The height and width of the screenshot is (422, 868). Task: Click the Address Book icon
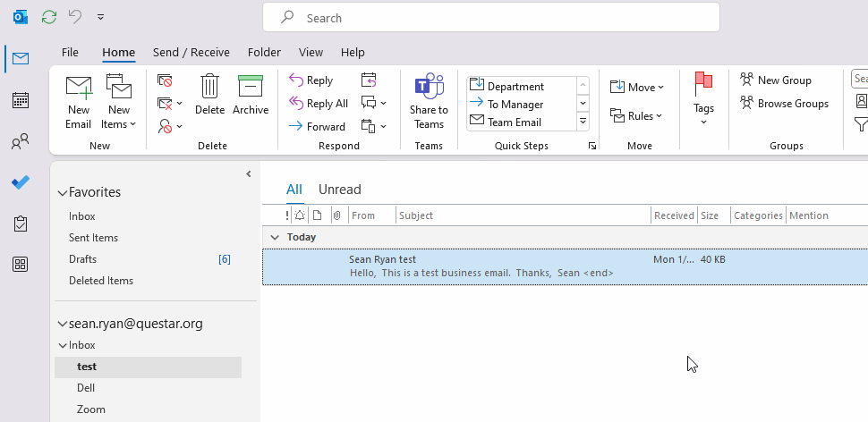point(862,101)
